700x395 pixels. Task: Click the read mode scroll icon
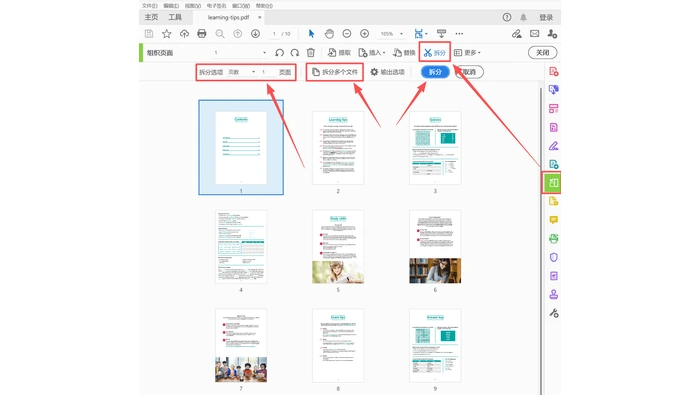(442, 33)
